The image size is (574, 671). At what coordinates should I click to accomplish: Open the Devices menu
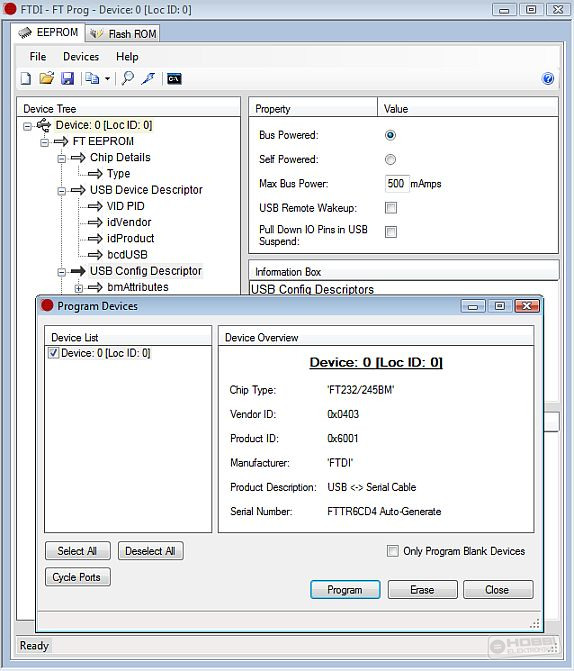[x=81, y=56]
